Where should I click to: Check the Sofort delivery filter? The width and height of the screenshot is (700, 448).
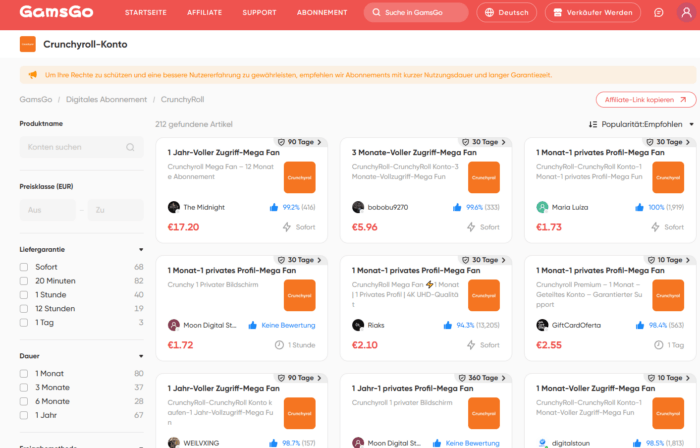tap(24, 267)
